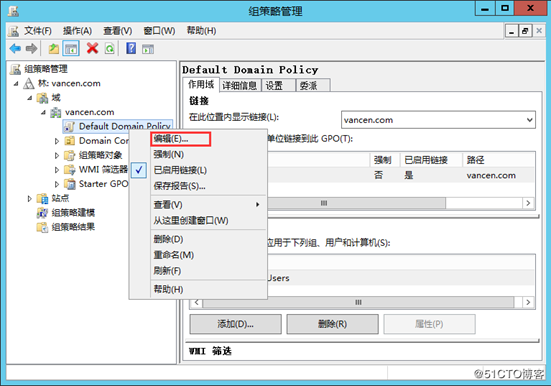Viewport: 551px width, 386px height.
Task: Choose 从这里创建窗口(W) in the context menu
Action: pos(208,221)
